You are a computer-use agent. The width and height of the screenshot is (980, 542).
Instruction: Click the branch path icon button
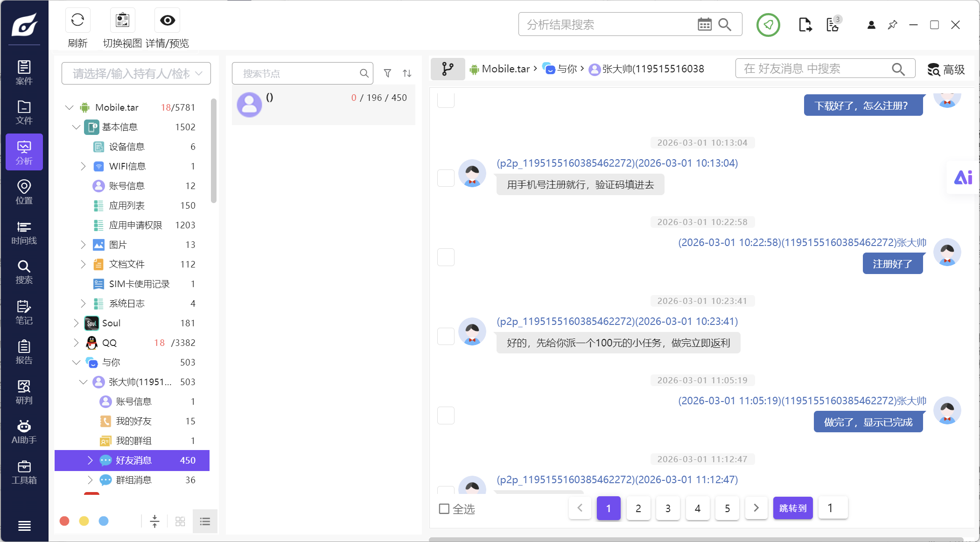coord(448,69)
